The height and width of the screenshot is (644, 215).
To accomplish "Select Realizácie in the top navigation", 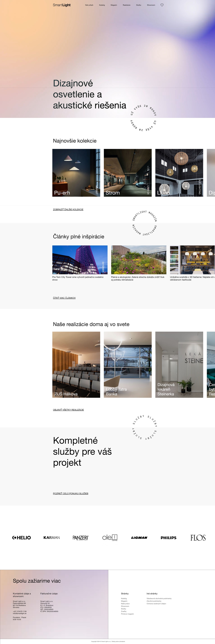I will [x=127, y=5].
